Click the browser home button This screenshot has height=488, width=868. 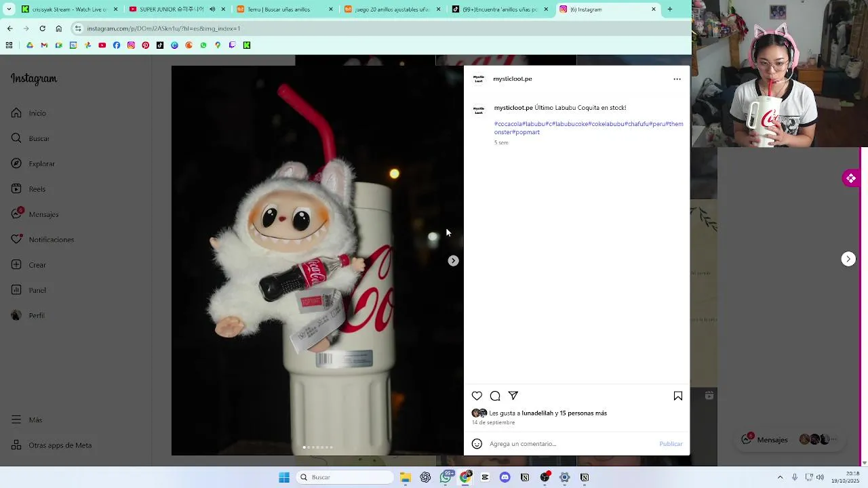tap(58, 28)
